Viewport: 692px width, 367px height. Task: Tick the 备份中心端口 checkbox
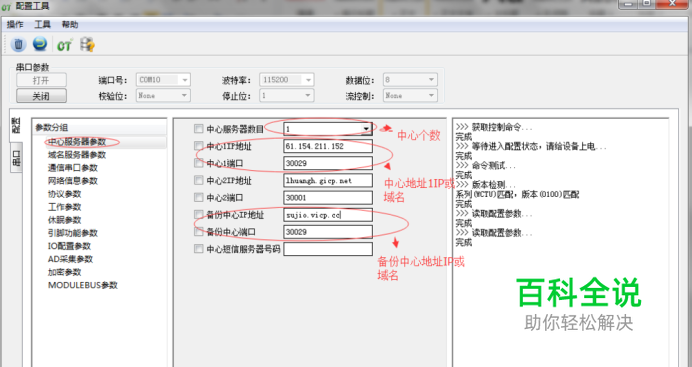199,232
